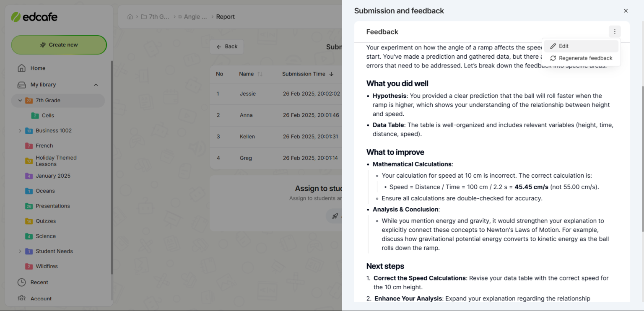This screenshot has height=311, width=644.
Task: Open the Feedback three-dot options menu
Action: (615, 31)
